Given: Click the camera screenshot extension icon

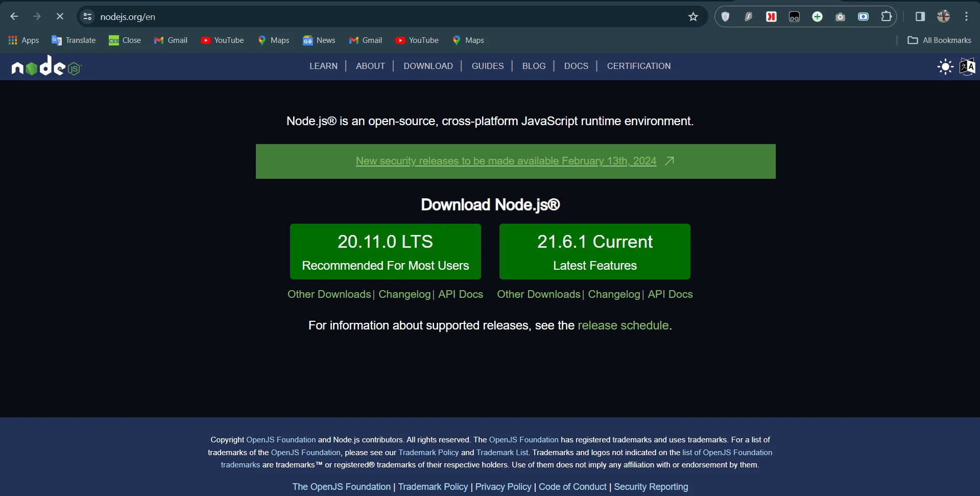Looking at the screenshot, I should 840,17.
